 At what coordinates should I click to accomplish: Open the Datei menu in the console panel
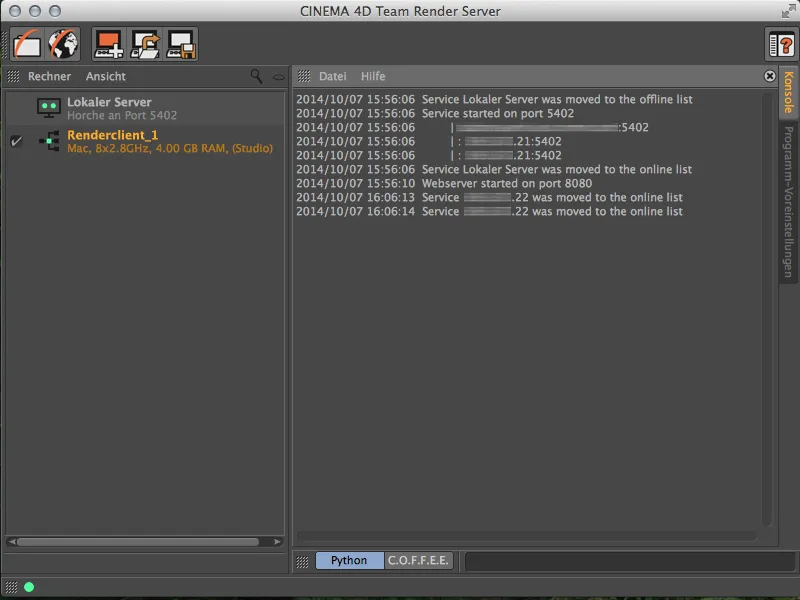point(332,76)
